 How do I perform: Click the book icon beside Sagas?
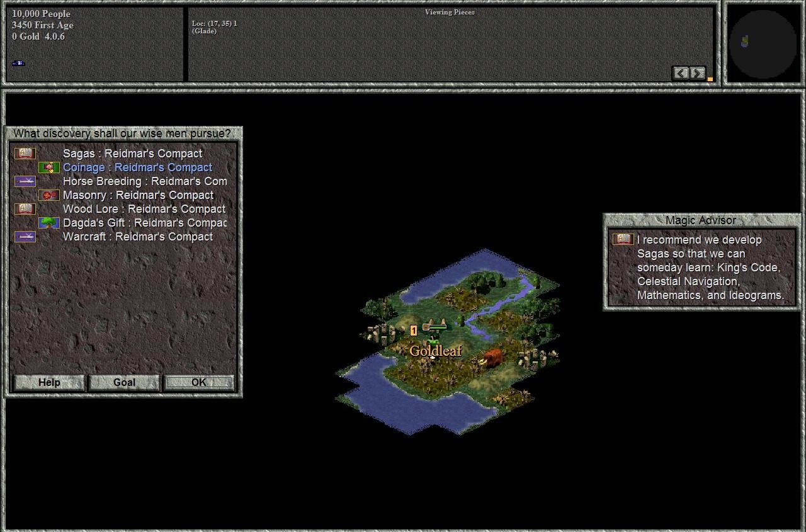[25, 154]
